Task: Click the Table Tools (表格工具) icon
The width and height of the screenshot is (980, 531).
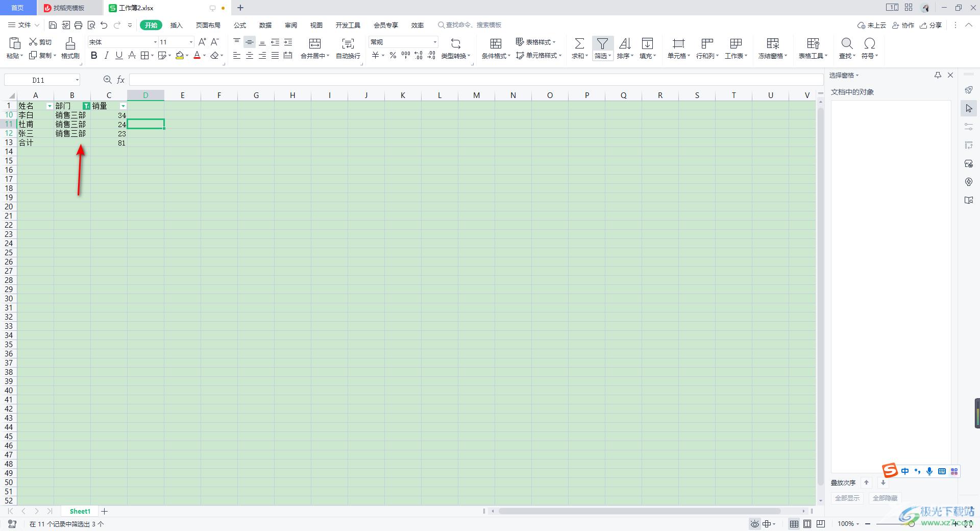Action: (x=813, y=43)
